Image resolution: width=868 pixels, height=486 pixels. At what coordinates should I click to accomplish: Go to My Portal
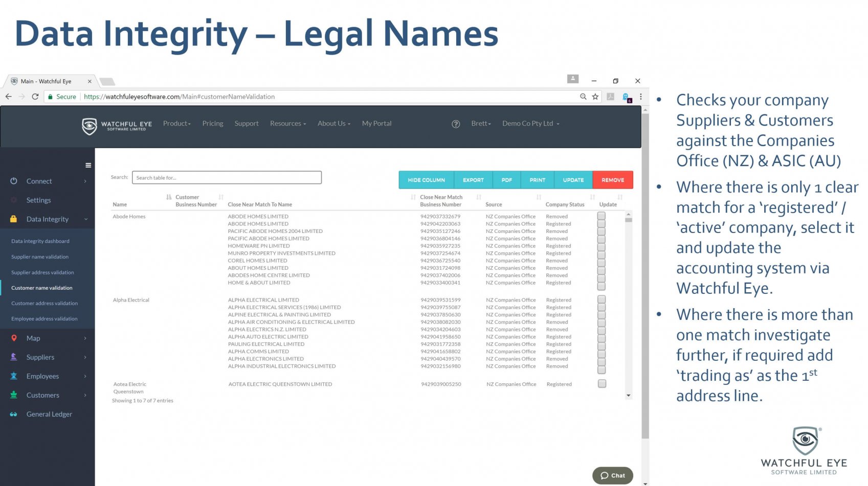coord(376,124)
